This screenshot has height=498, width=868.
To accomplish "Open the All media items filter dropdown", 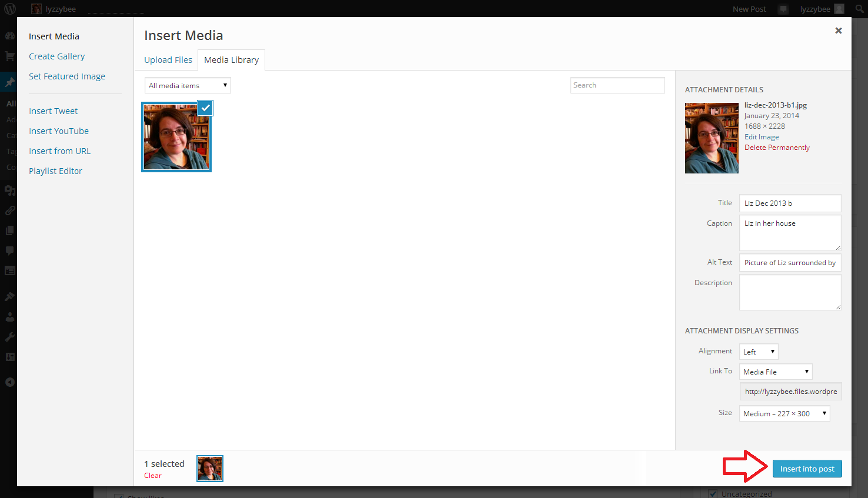I will coord(188,86).
